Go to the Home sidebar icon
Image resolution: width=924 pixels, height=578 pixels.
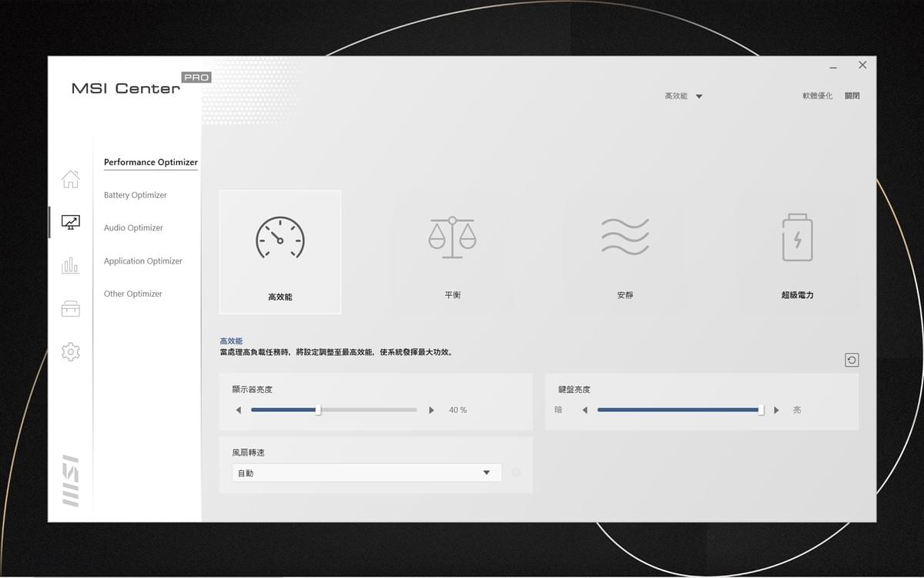[70, 179]
